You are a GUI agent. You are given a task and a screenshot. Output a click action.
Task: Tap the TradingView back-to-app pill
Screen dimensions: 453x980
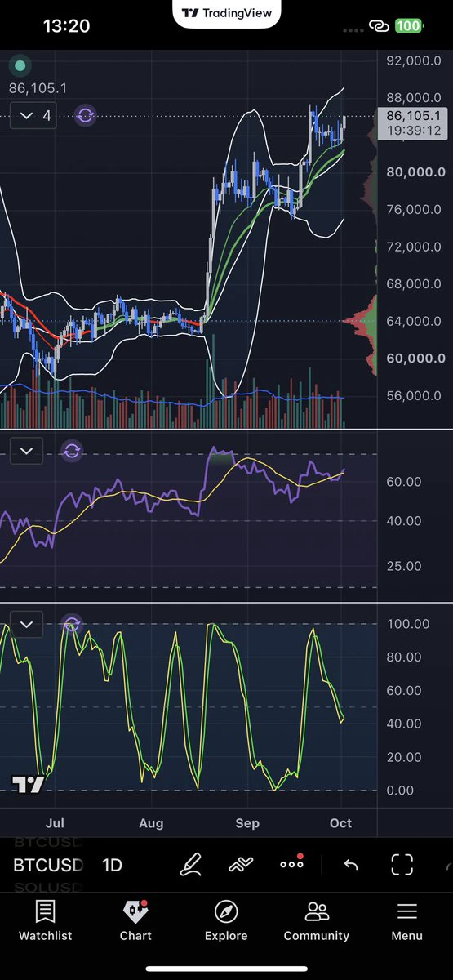pos(228,13)
